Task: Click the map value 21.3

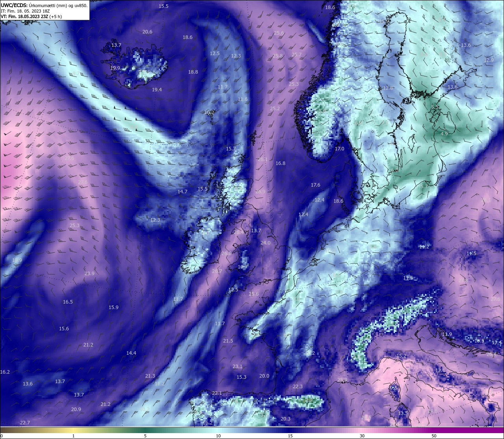Action: pos(150,376)
